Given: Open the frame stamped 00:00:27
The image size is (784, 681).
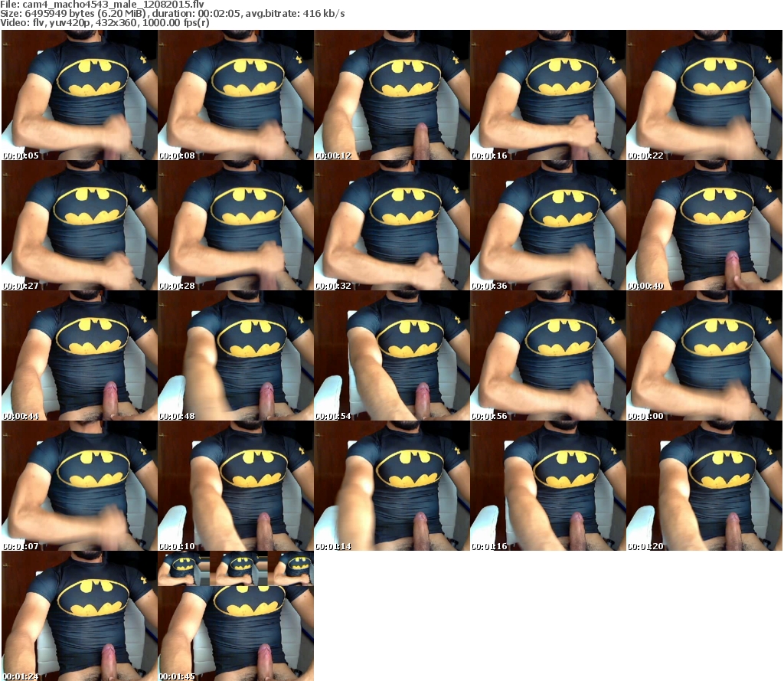Looking at the screenshot, I should coord(80,225).
